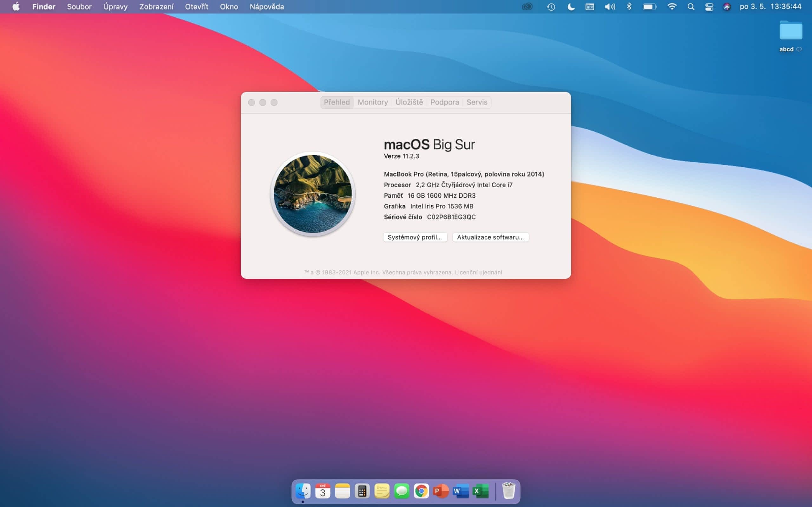
Task: Open the Messages app icon
Action: pyautogui.click(x=401, y=491)
